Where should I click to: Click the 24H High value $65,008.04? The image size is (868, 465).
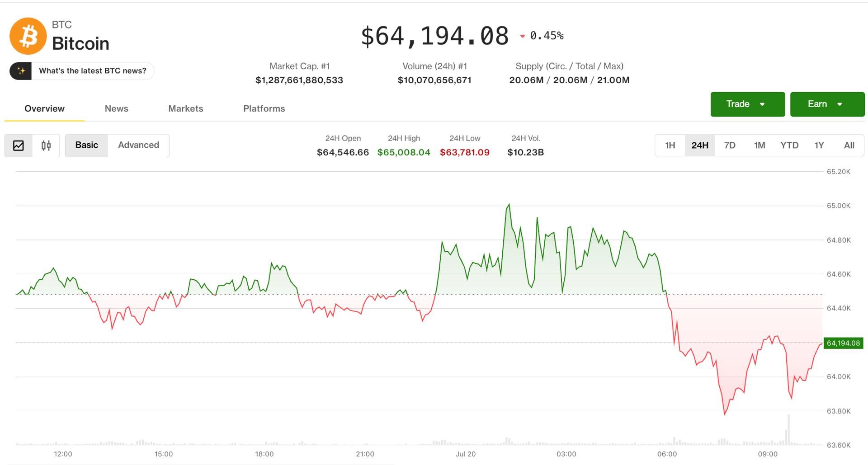404,152
